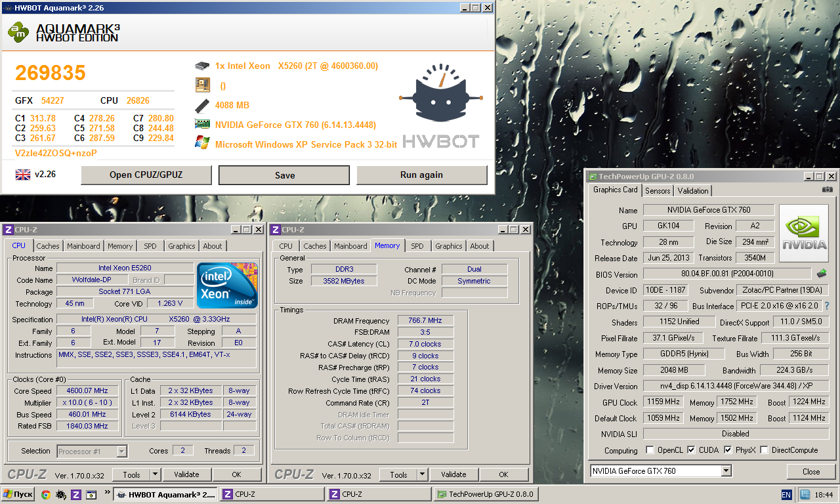This screenshot has width=840, height=504.
Task: Click the CAS# Latency value 7.0 clocks
Action: pyautogui.click(x=425, y=344)
